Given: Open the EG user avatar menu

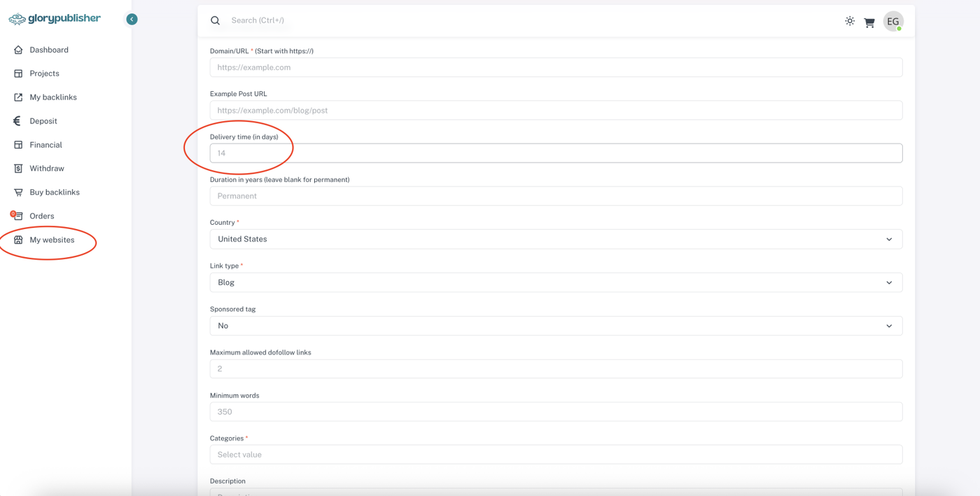Looking at the screenshot, I should pos(893,21).
